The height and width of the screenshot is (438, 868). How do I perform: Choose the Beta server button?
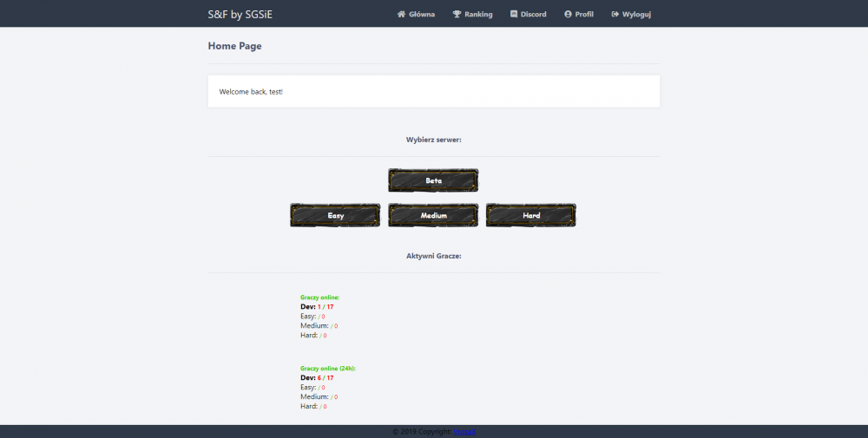click(x=433, y=180)
